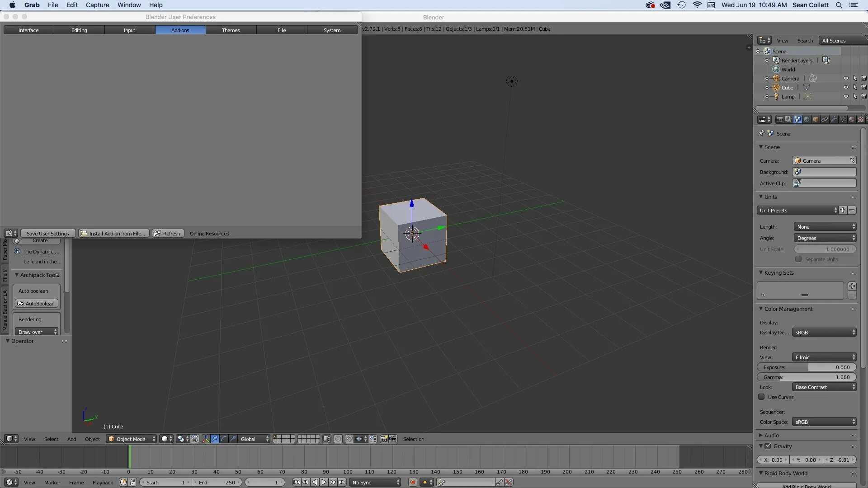The height and width of the screenshot is (488, 868).
Task: Expand the Camera item in outliner
Action: (767, 78)
